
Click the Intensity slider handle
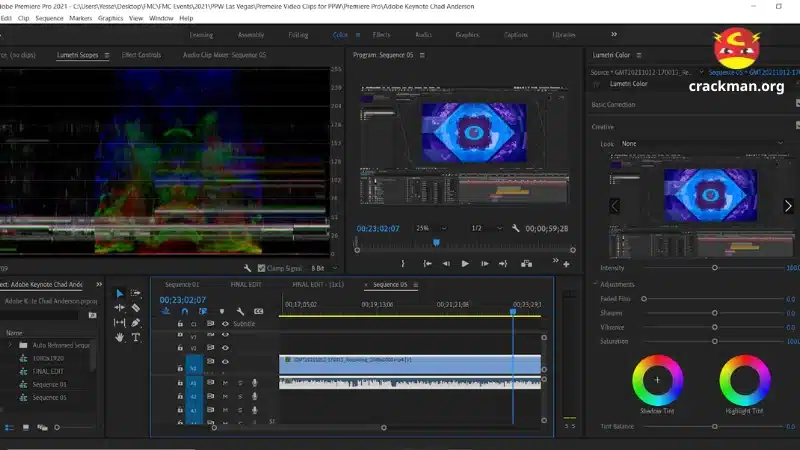click(715, 268)
